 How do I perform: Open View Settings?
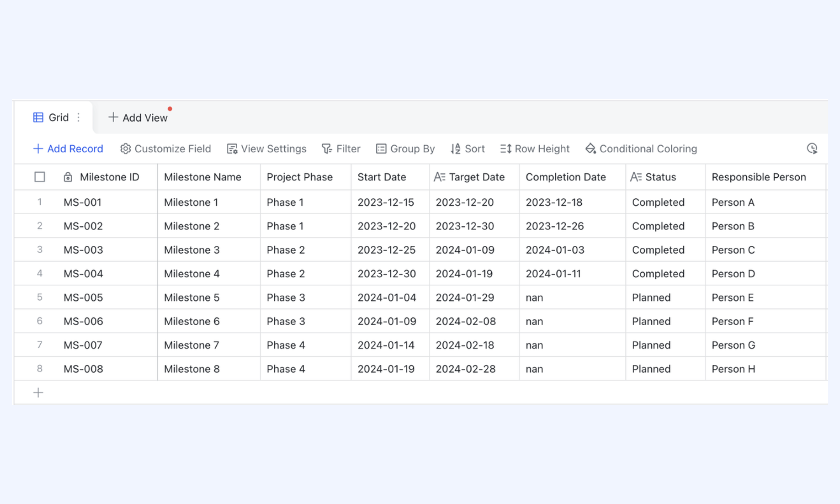click(267, 149)
